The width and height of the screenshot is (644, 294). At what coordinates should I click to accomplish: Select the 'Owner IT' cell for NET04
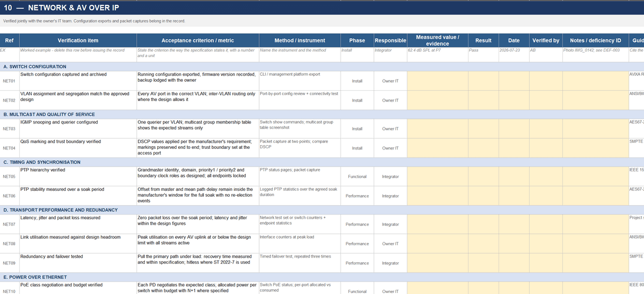point(390,148)
